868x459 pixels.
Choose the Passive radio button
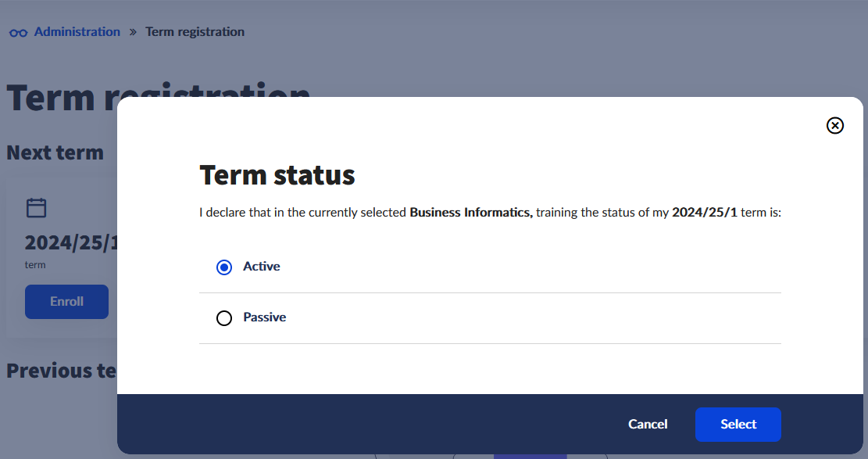pyautogui.click(x=224, y=318)
